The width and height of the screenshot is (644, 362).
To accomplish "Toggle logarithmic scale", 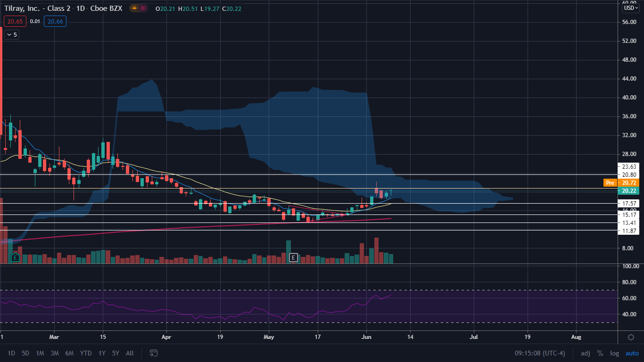I will tap(614, 353).
